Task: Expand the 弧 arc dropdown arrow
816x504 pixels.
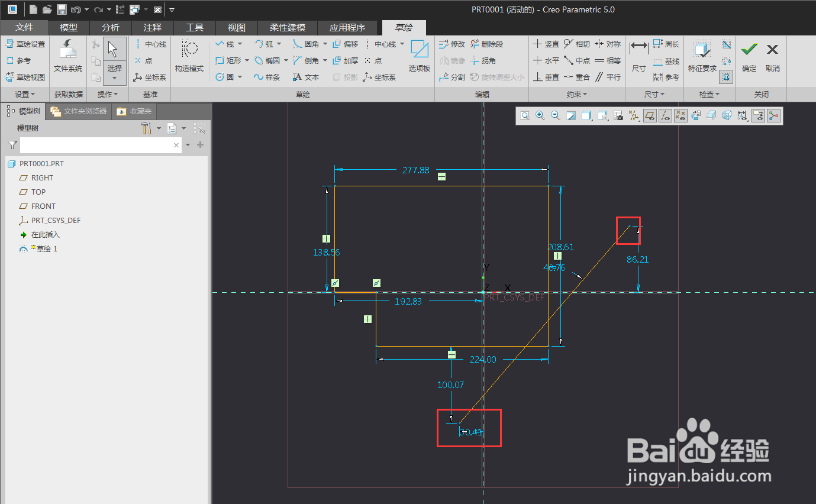Action: pos(278,44)
